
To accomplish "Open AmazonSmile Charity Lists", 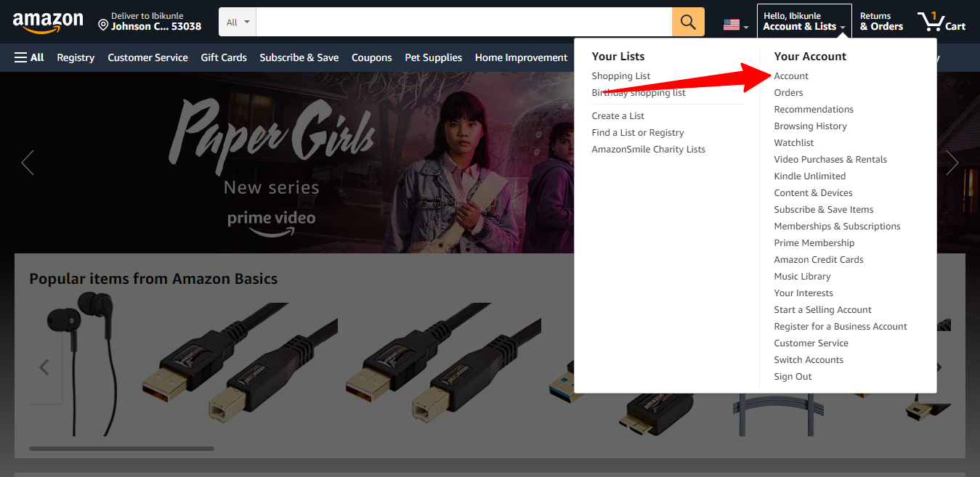I will tap(649, 150).
